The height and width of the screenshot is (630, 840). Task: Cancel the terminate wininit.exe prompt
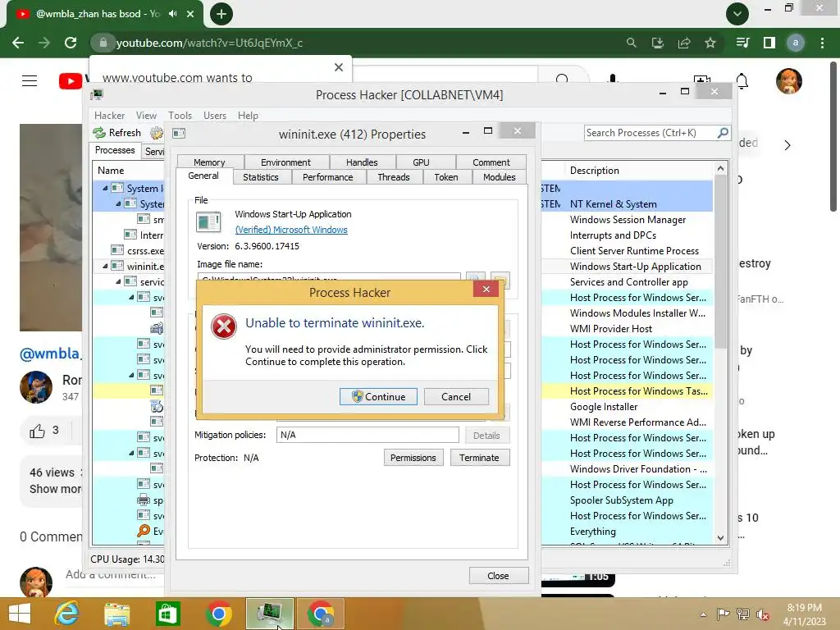click(456, 396)
